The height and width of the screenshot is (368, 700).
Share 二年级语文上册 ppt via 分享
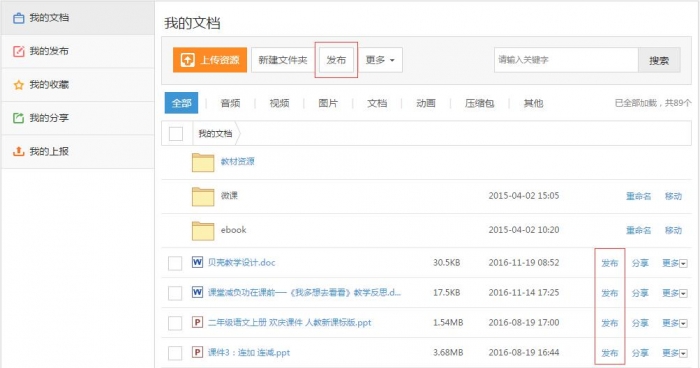640,323
